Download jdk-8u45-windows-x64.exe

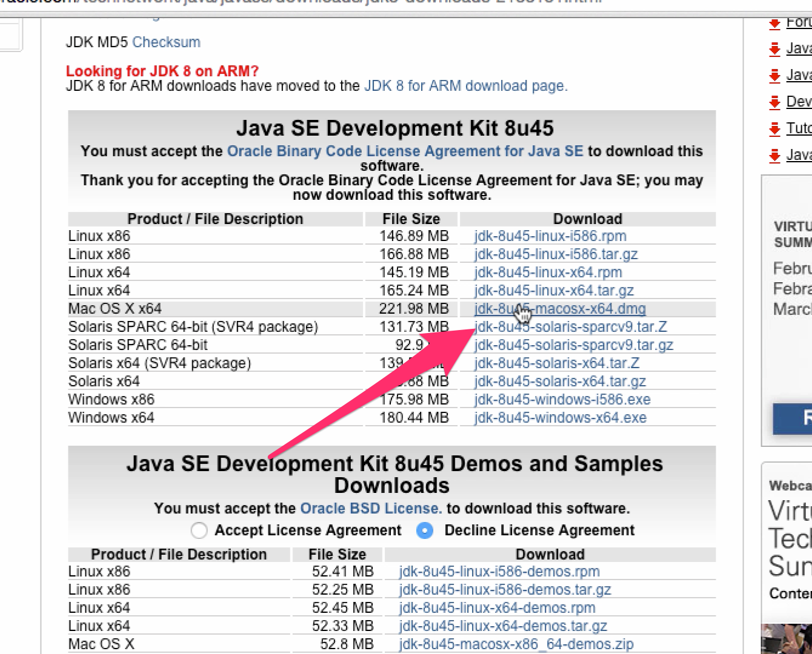tap(560, 418)
